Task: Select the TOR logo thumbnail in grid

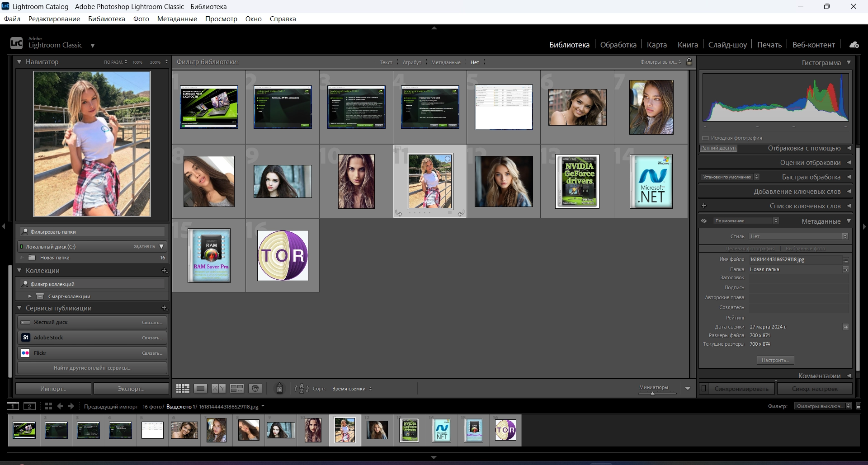Action: 283,255
